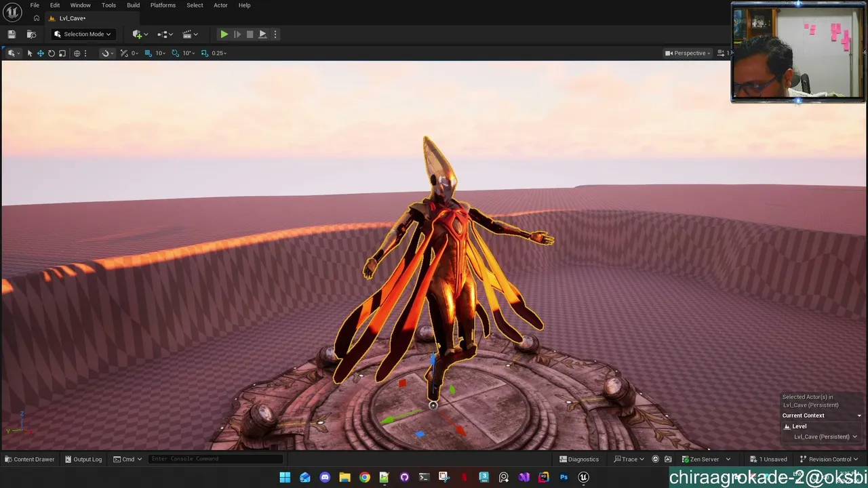Open the Lvl_Cave (Persistent) level dropdown
The image size is (868, 488).
[x=825, y=436]
